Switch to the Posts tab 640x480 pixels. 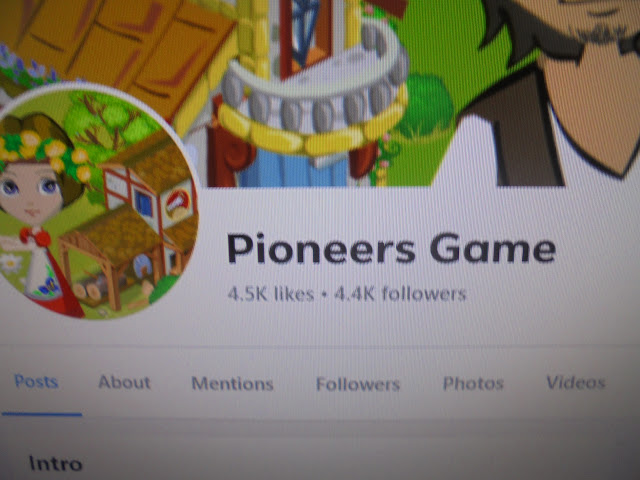coord(36,382)
